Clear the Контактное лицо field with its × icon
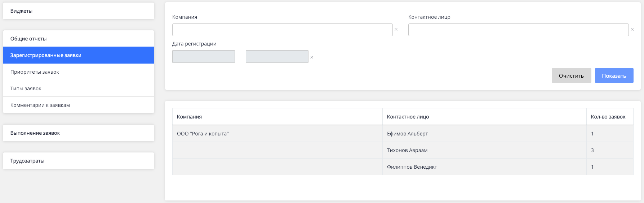 pos(632,30)
